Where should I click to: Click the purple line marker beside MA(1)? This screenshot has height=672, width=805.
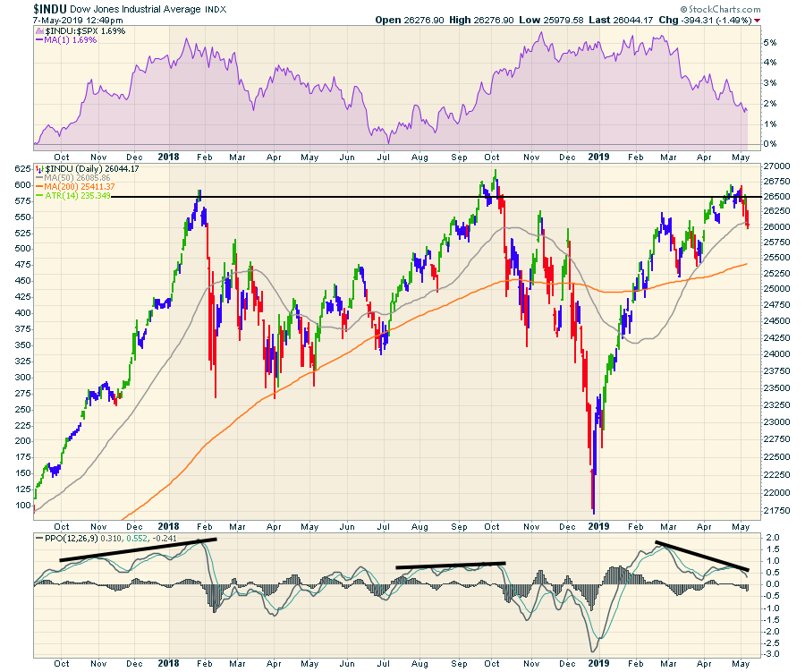point(39,40)
